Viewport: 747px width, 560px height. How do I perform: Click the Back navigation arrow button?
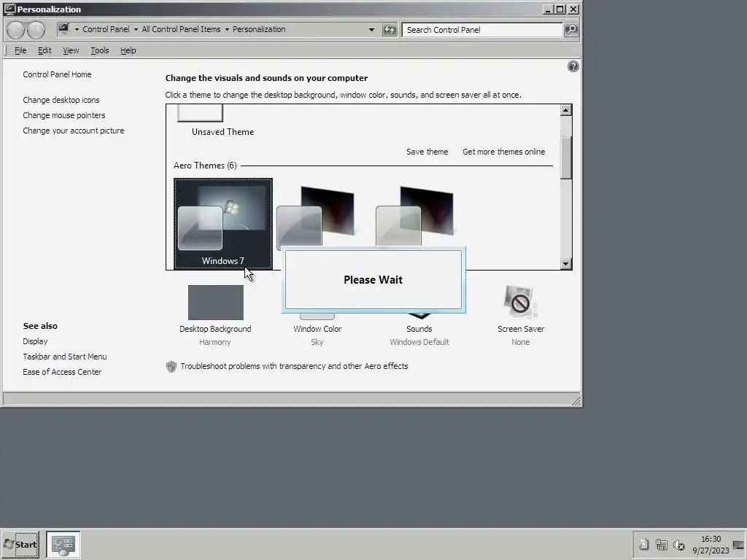(16, 30)
